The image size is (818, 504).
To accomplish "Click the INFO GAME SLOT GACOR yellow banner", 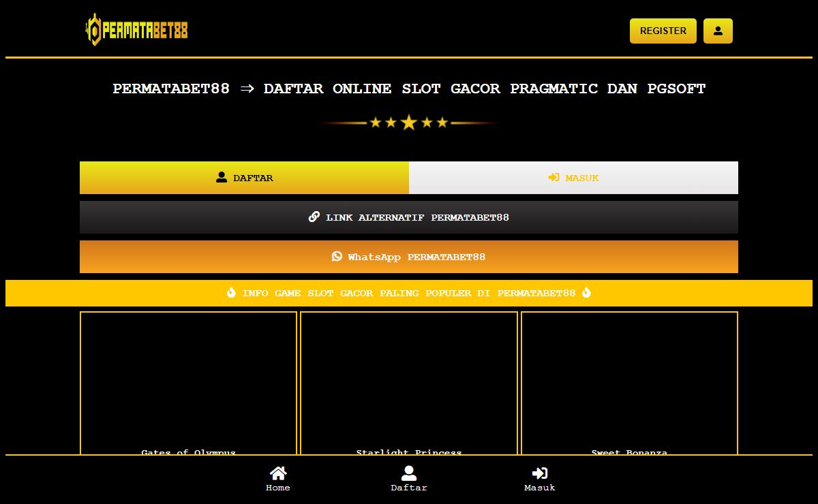I will click(x=409, y=293).
